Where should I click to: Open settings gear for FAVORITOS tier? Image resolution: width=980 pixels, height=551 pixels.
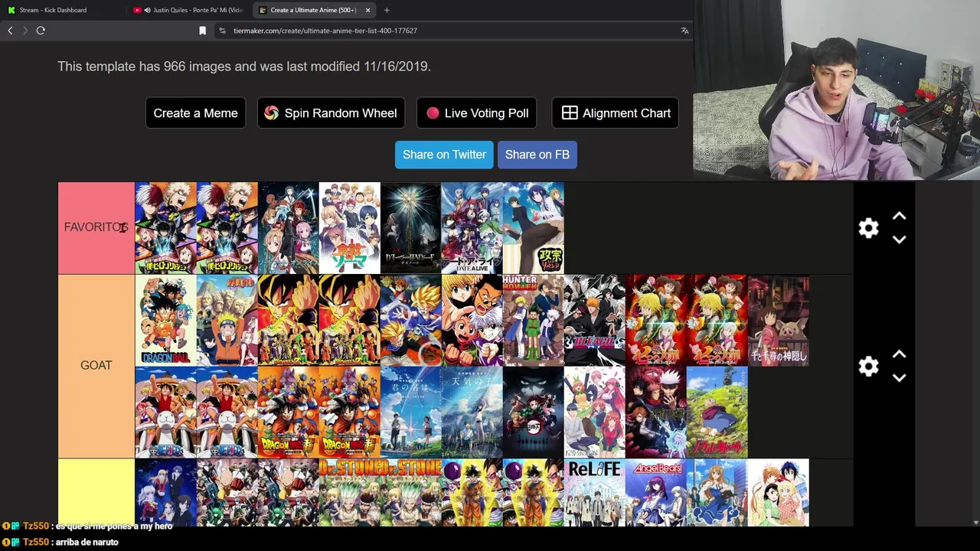point(868,228)
